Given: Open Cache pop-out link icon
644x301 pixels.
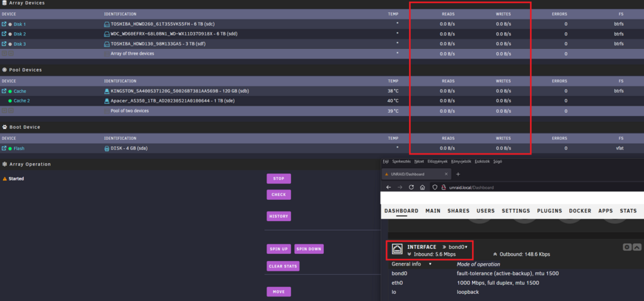Looking at the screenshot, I should [x=4, y=92].
